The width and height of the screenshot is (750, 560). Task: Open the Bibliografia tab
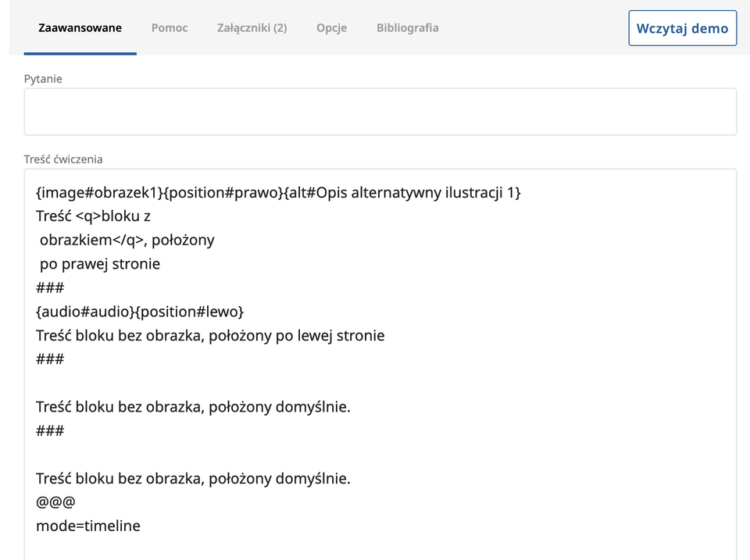[x=407, y=28]
